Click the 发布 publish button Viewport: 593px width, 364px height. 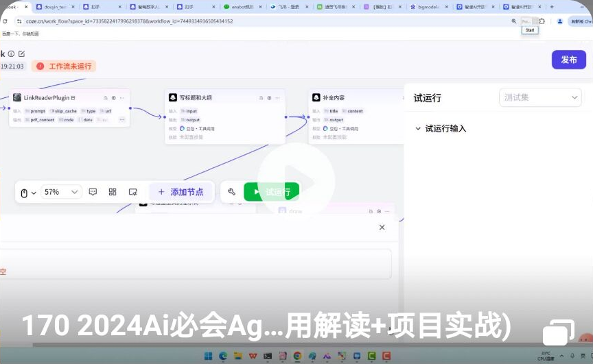(568, 60)
